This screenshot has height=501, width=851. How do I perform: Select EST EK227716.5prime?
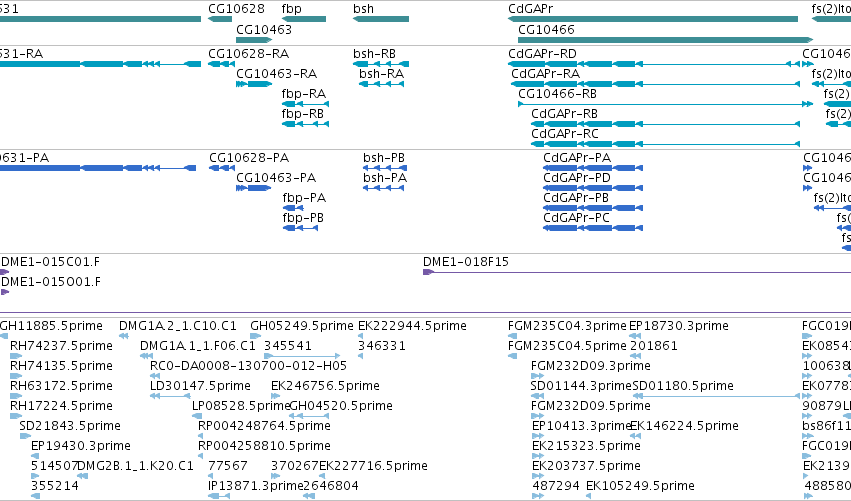click(x=373, y=466)
